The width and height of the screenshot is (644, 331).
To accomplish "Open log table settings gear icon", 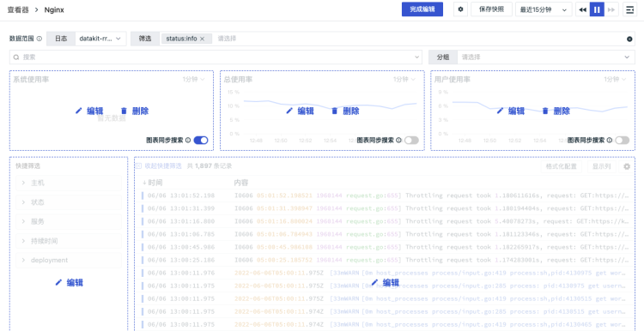I will click(x=627, y=166).
